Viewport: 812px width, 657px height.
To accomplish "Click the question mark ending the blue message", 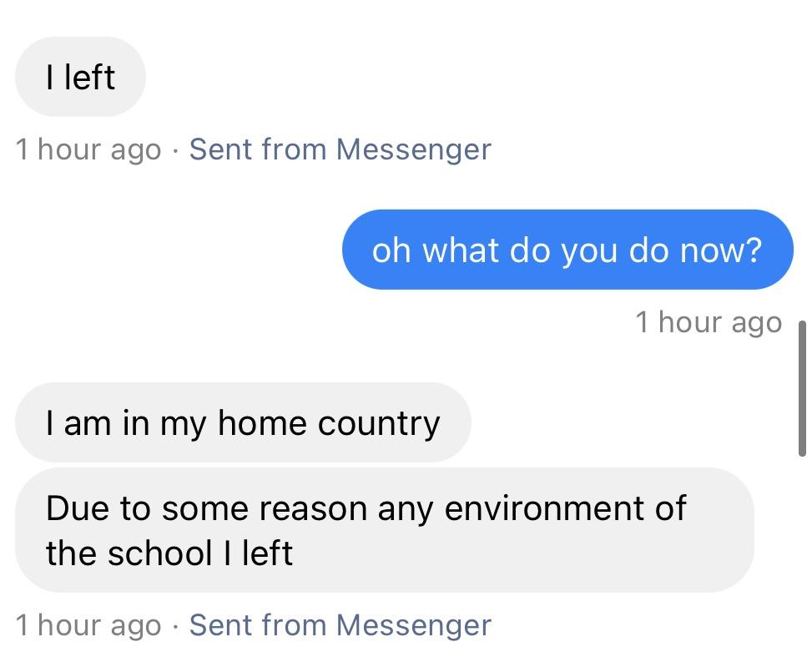I will [x=754, y=250].
